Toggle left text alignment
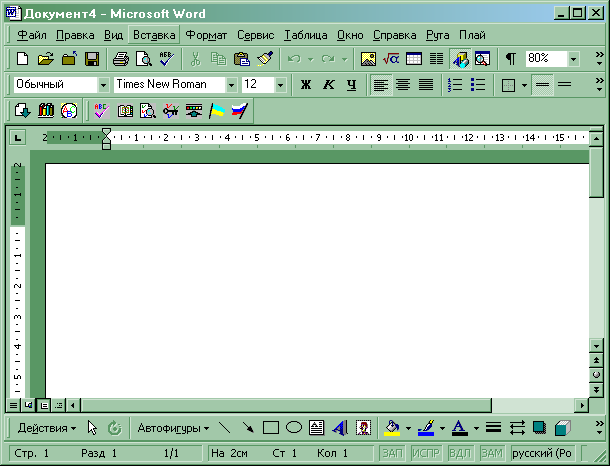 tap(380, 84)
